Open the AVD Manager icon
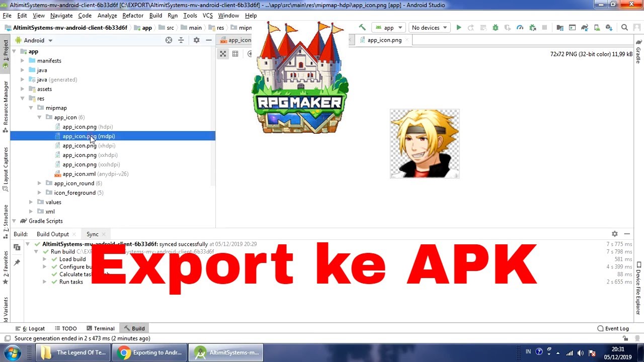 click(597, 28)
